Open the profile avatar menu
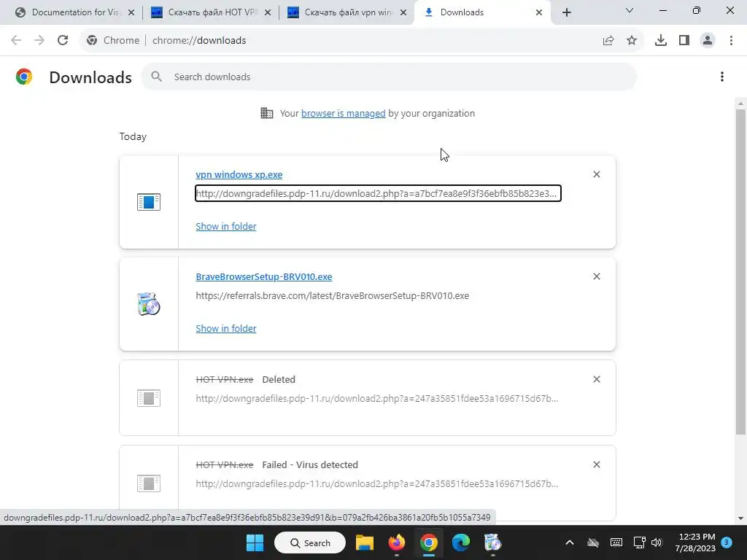This screenshot has height=560, width=747. tap(708, 41)
